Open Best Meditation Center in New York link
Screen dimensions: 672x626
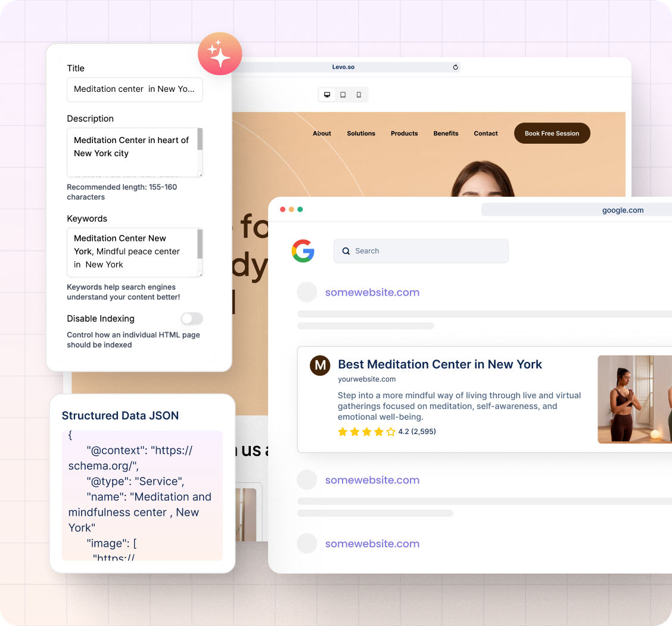(x=440, y=364)
